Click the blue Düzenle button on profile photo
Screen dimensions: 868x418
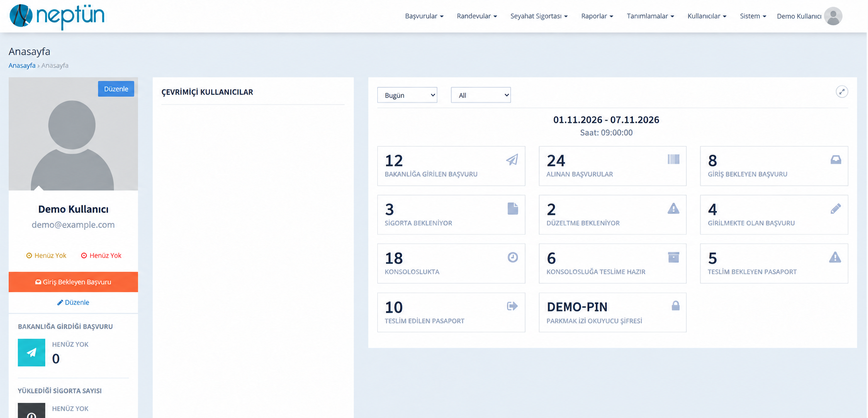[116, 89]
